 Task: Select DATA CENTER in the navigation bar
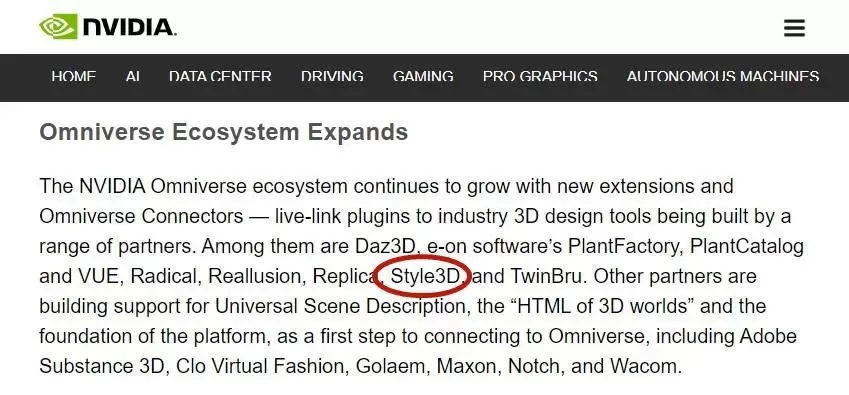[220, 77]
